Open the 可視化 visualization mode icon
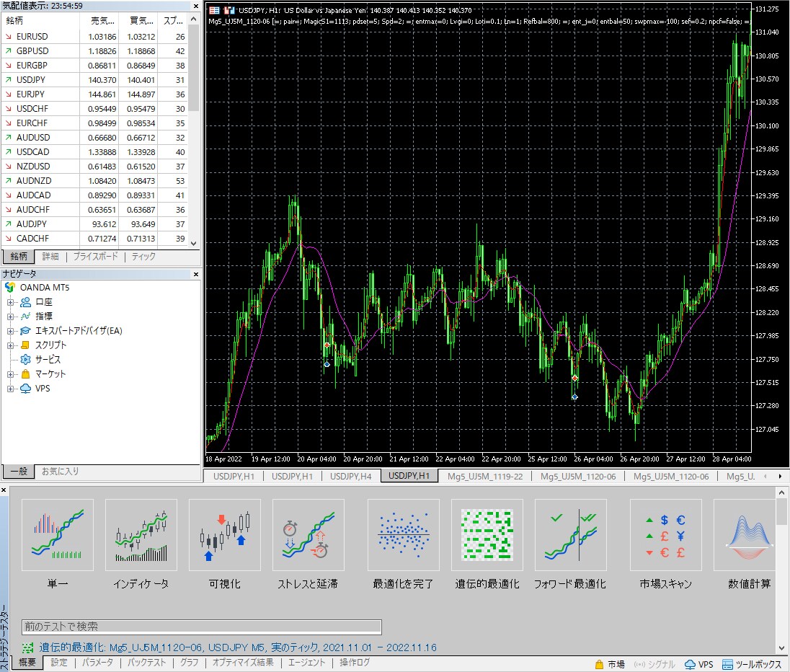This screenshot has width=790, height=672. point(225,535)
